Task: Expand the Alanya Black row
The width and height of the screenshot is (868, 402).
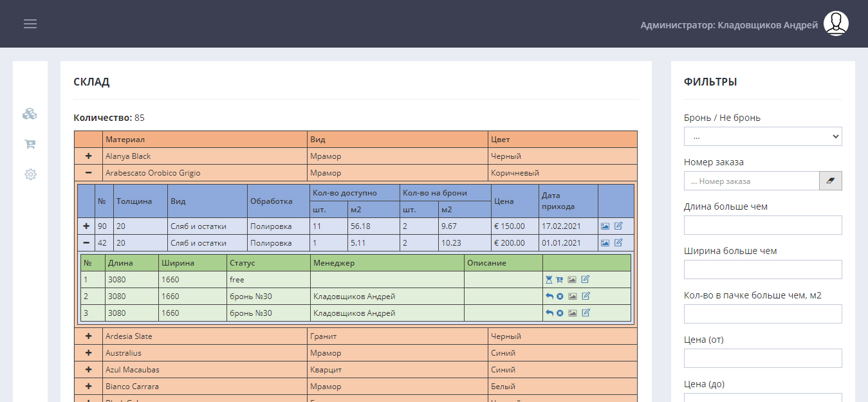Action: click(88, 156)
